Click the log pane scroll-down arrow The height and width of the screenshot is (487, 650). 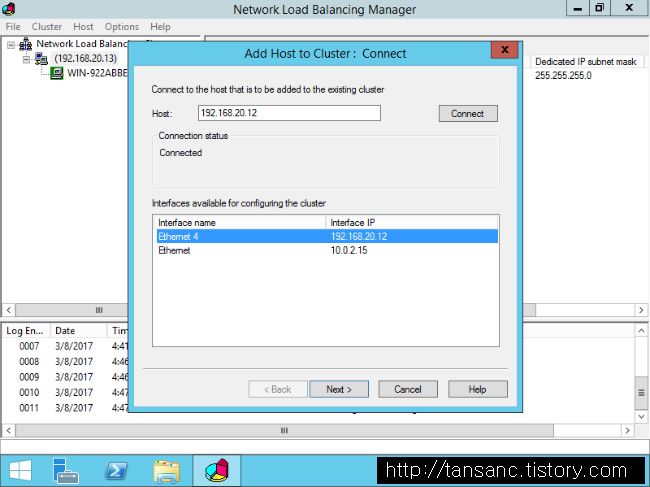tap(641, 417)
